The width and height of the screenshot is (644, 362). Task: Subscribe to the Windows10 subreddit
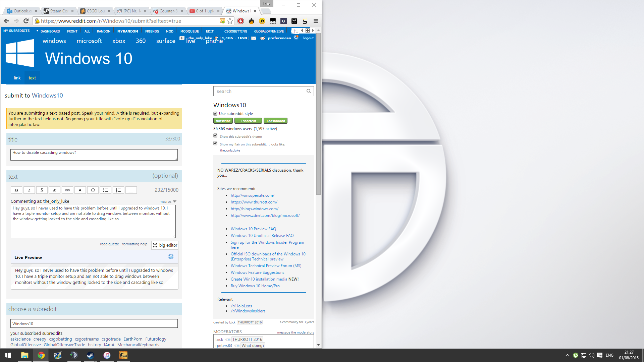(x=223, y=121)
